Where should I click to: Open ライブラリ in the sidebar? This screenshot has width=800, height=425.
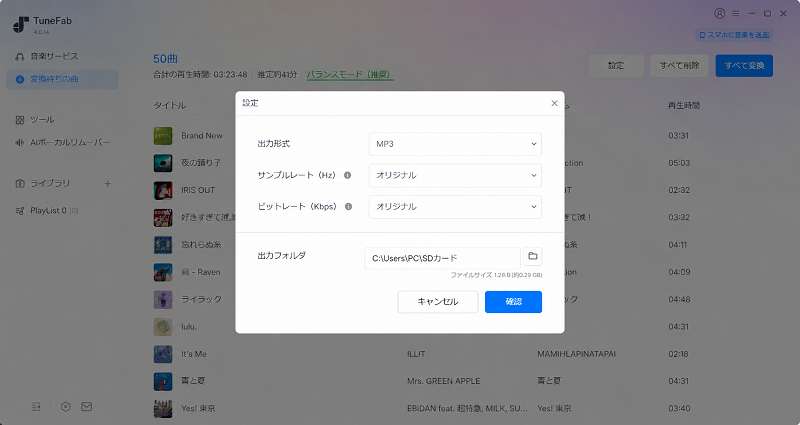pos(49,183)
